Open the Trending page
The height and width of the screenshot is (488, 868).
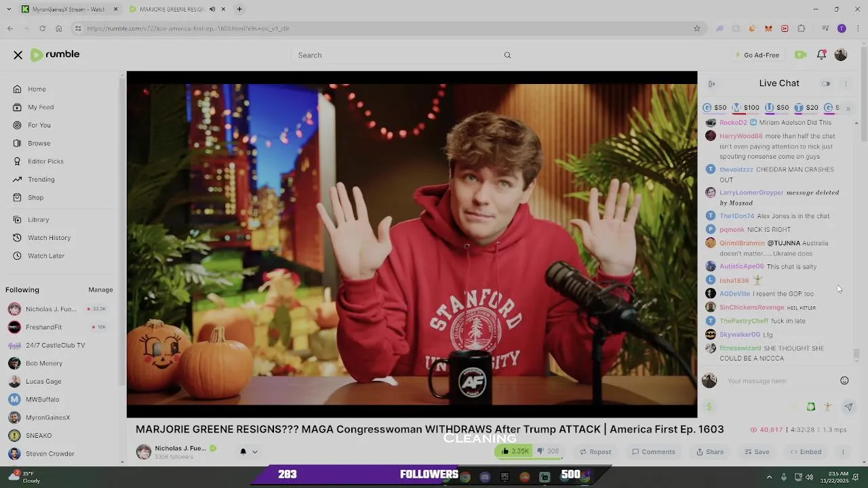[x=41, y=180]
